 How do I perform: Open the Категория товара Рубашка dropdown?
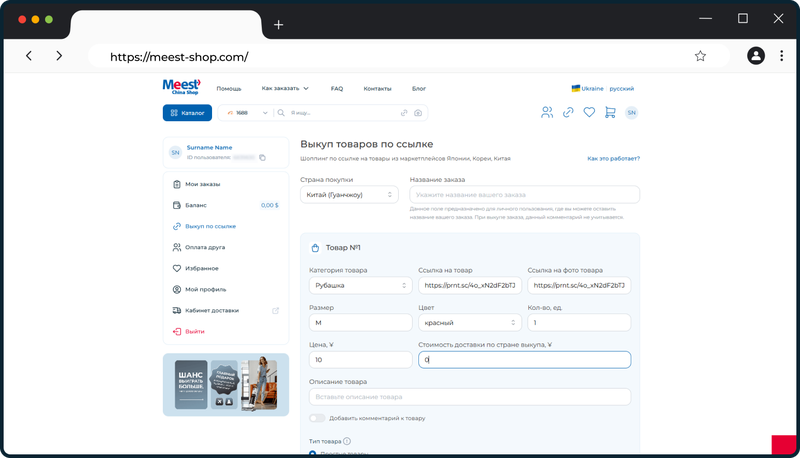pyautogui.click(x=360, y=285)
